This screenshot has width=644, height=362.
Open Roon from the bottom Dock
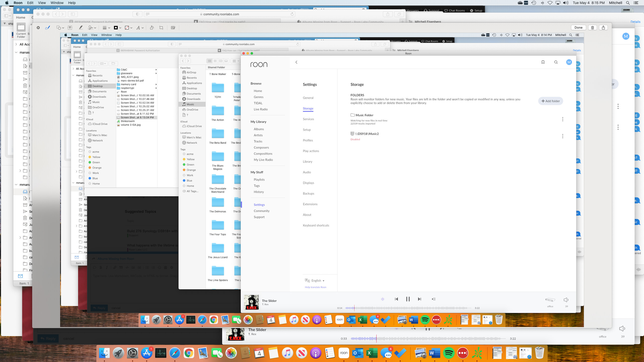(344, 353)
